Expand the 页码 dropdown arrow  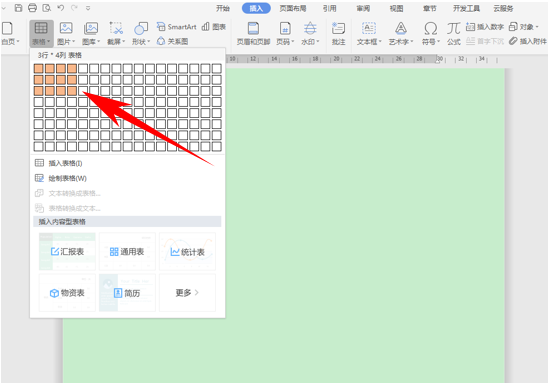tap(293, 42)
